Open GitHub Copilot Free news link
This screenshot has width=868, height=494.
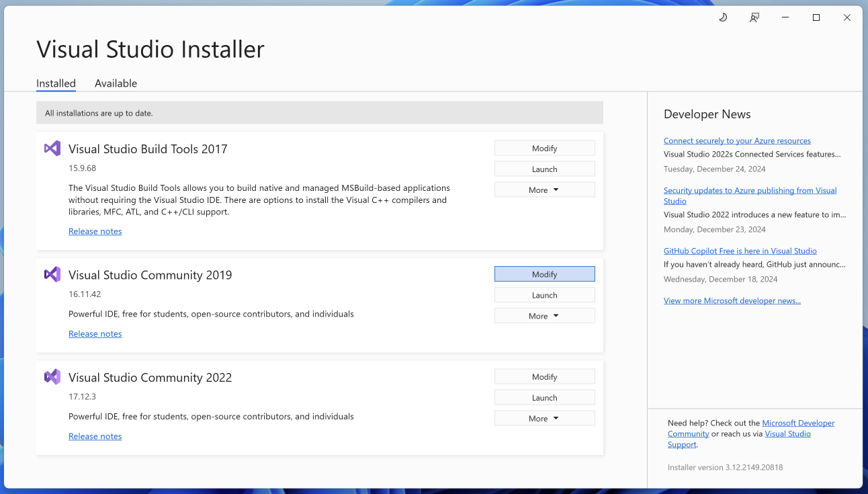pyautogui.click(x=740, y=251)
